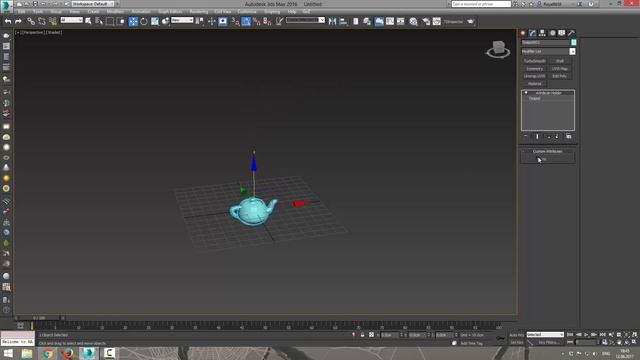Open the viewport Shaded label menu
Image resolution: width=640 pixels, height=360 pixels.
(54, 32)
